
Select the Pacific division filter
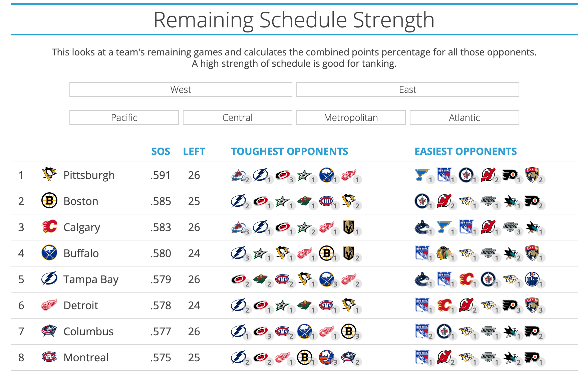tap(124, 118)
